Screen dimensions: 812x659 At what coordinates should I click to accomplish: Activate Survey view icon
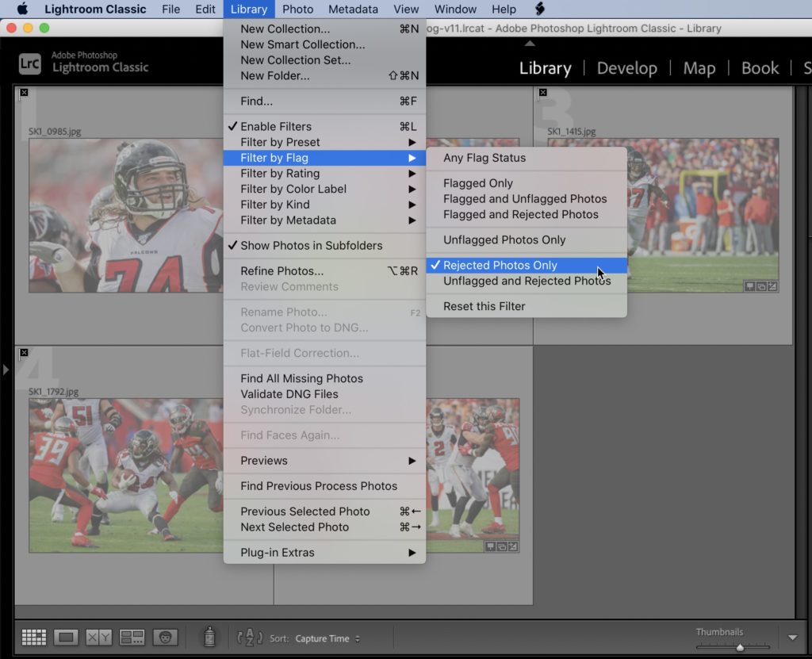tap(131, 637)
